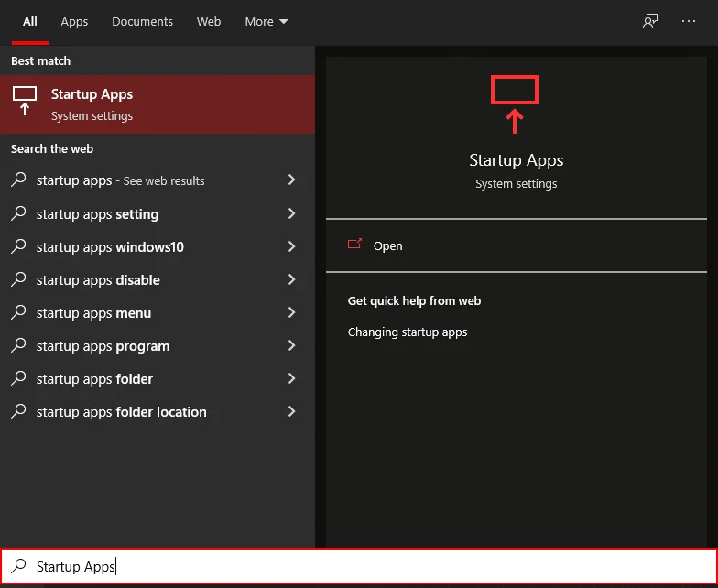
Task: Expand arrow for startup apps disable
Action: point(291,279)
